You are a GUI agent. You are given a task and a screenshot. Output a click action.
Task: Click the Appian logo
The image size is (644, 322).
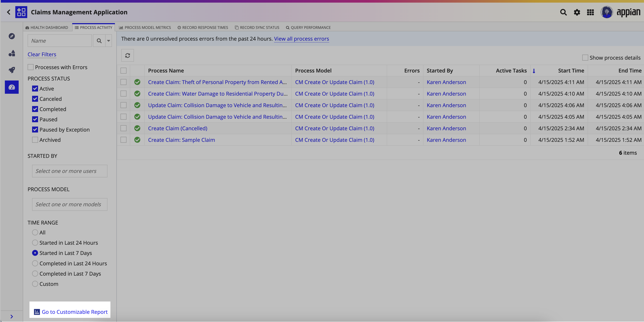[x=628, y=12]
